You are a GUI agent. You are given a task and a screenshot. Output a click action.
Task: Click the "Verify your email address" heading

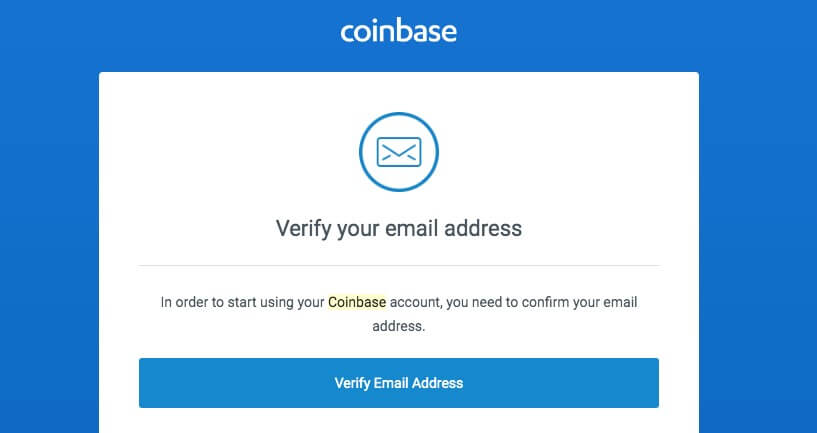click(x=399, y=228)
